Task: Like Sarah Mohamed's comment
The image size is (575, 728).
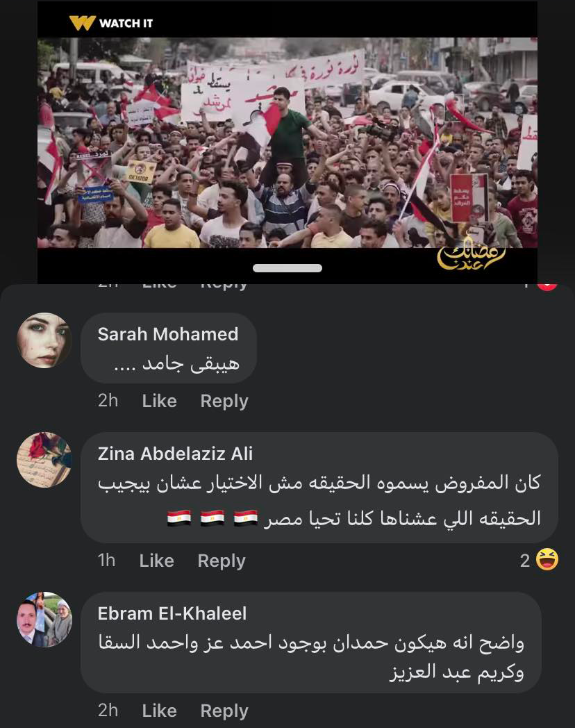Action: pyautogui.click(x=159, y=401)
